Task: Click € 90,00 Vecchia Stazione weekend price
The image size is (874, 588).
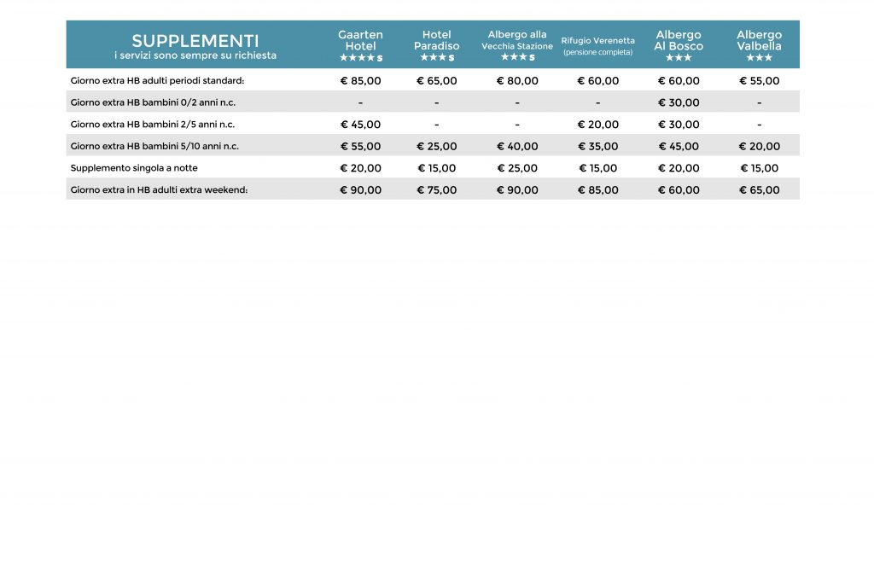Action: pos(517,190)
